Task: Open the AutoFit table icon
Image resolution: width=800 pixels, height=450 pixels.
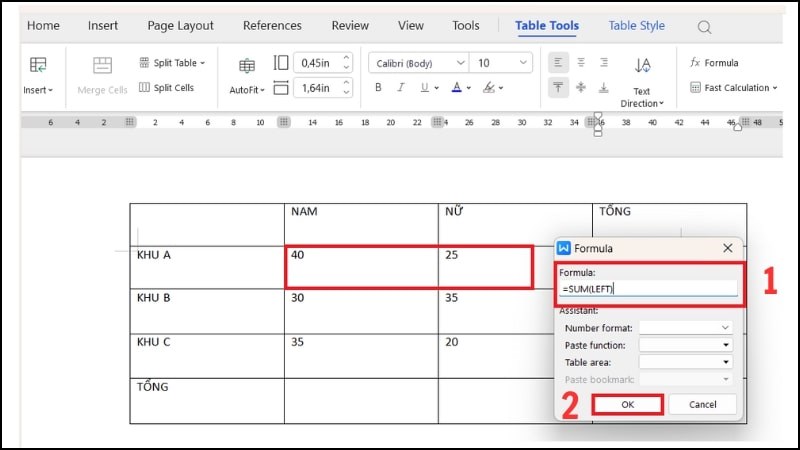Action: (246, 67)
